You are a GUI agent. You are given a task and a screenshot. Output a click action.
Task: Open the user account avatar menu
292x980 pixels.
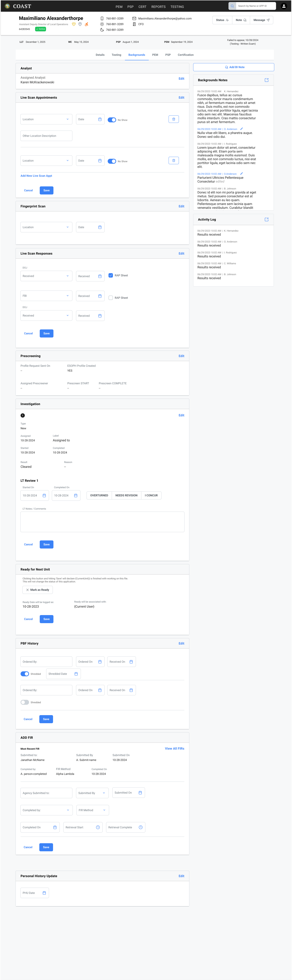284,6
